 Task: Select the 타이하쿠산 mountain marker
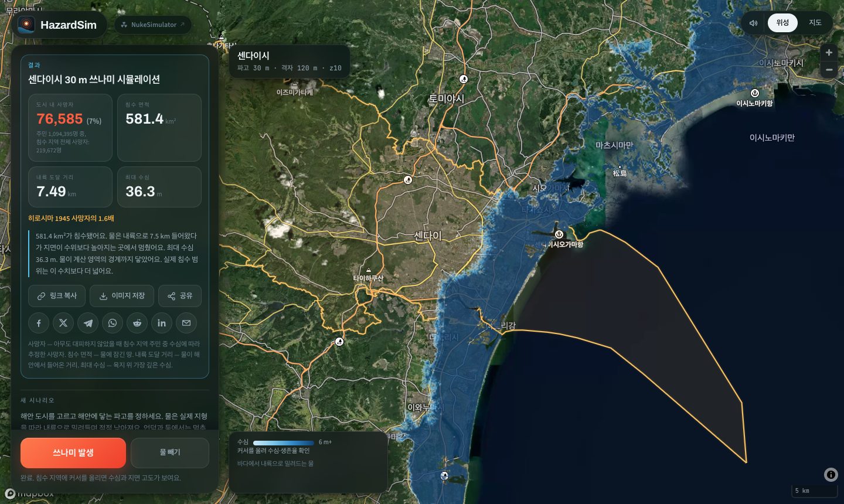pos(369,270)
